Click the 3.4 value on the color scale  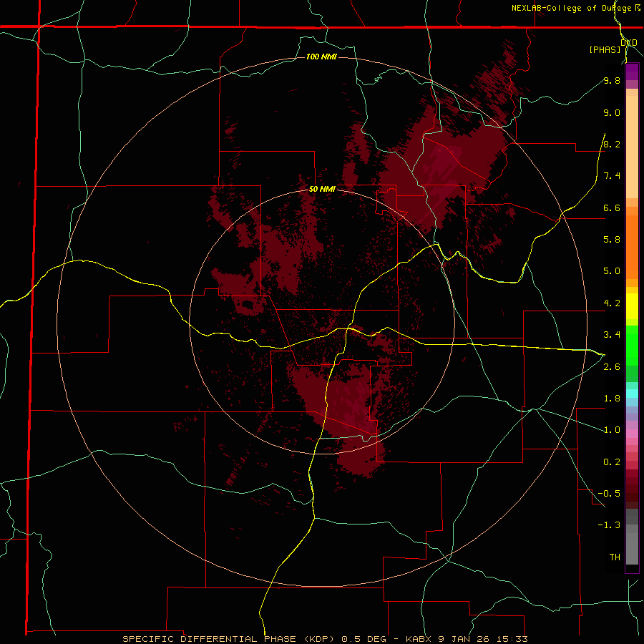coord(612,335)
